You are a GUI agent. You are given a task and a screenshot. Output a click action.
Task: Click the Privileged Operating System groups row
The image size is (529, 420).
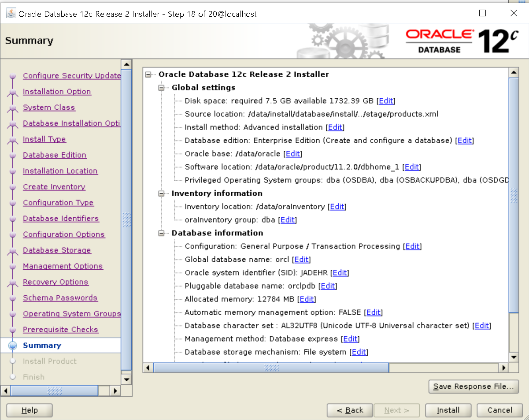click(x=347, y=180)
